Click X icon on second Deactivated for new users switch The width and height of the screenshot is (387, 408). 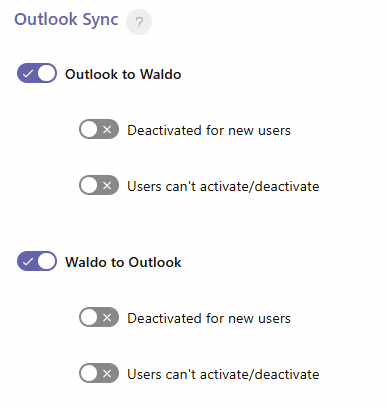coord(107,317)
